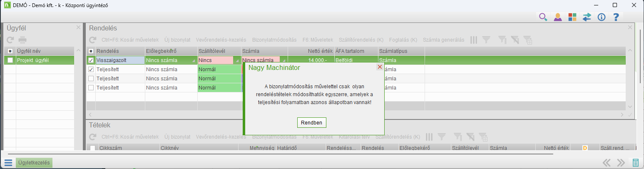Clear filters with crossed funnel in Tételek toolbar
The height and width of the screenshot is (169, 644).
(x=470, y=137)
